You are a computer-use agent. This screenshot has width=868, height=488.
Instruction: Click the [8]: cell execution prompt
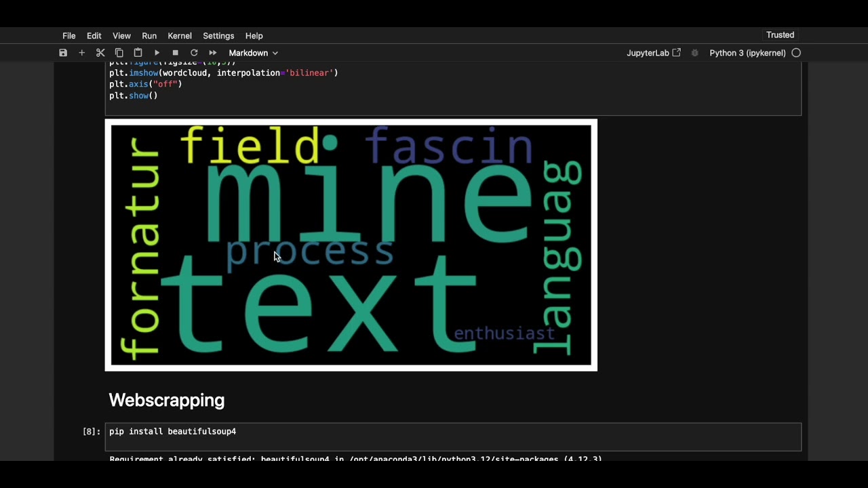click(x=92, y=432)
